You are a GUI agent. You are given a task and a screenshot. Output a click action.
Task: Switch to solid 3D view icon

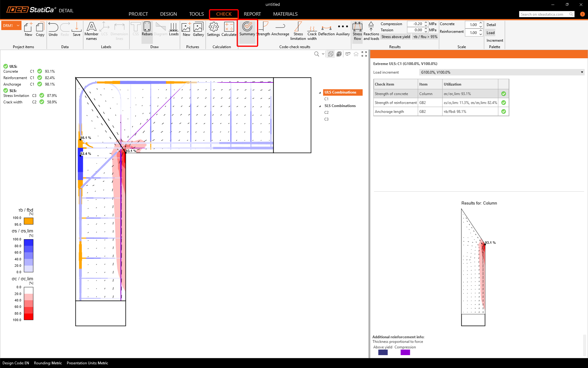pyautogui.click(x=339, y=54)
